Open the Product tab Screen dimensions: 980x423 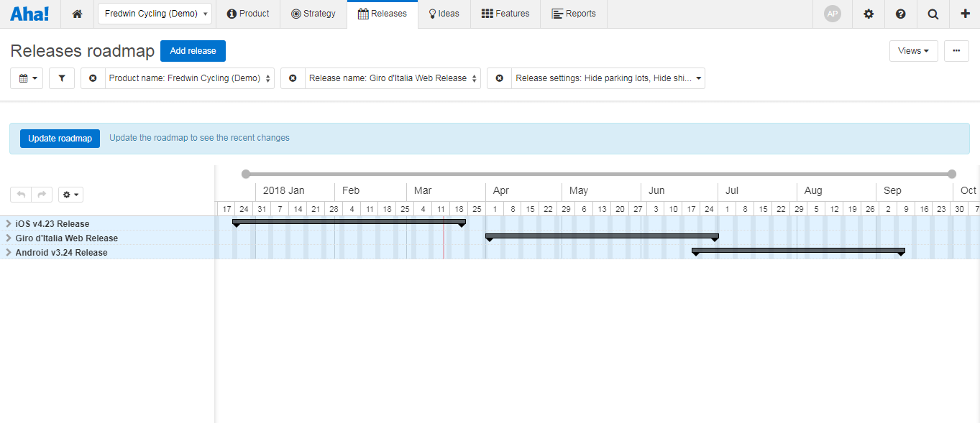tap(248, 14)
